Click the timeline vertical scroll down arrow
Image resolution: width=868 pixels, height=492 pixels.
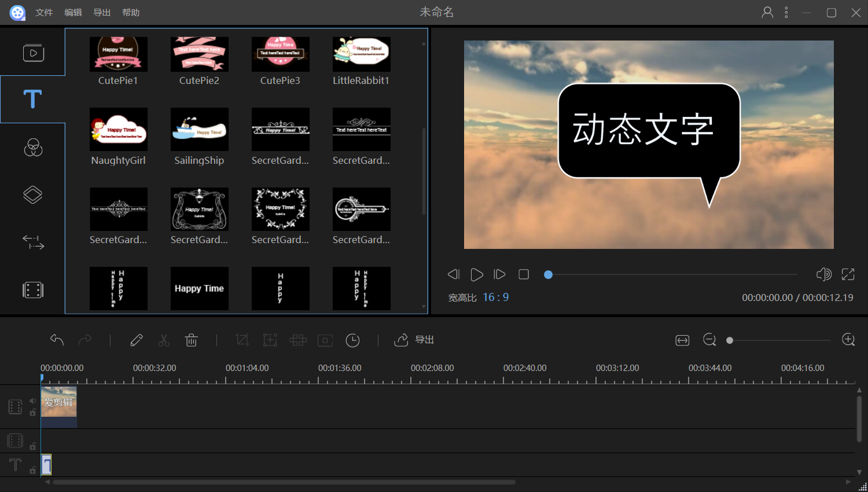(x=859, y=472)
